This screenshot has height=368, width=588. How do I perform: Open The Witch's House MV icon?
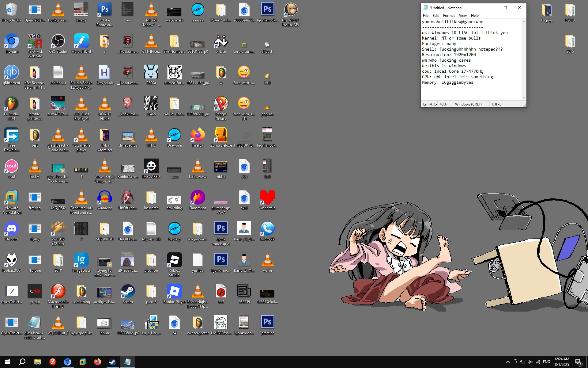[x=291, y=15]
